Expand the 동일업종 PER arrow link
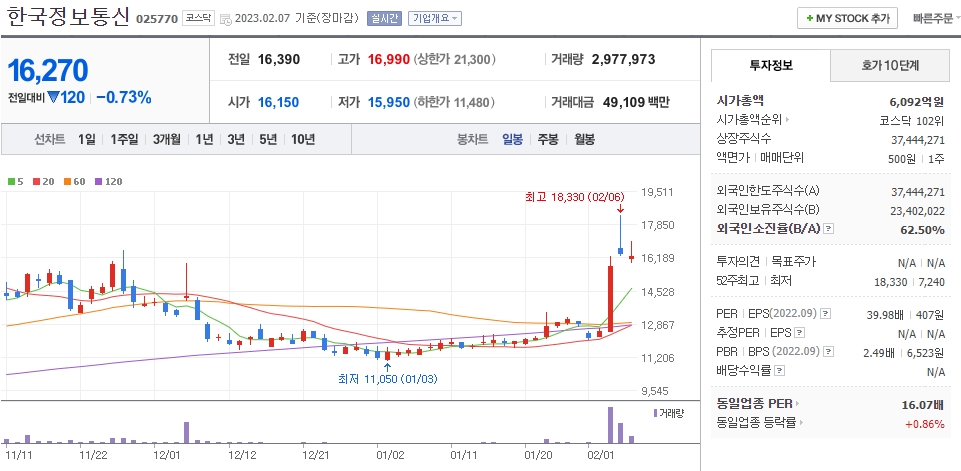 798,404
